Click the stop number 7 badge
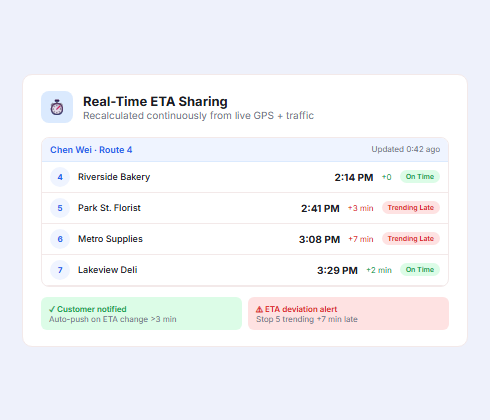This screenshot has height=420, width=490. (60, 270)
